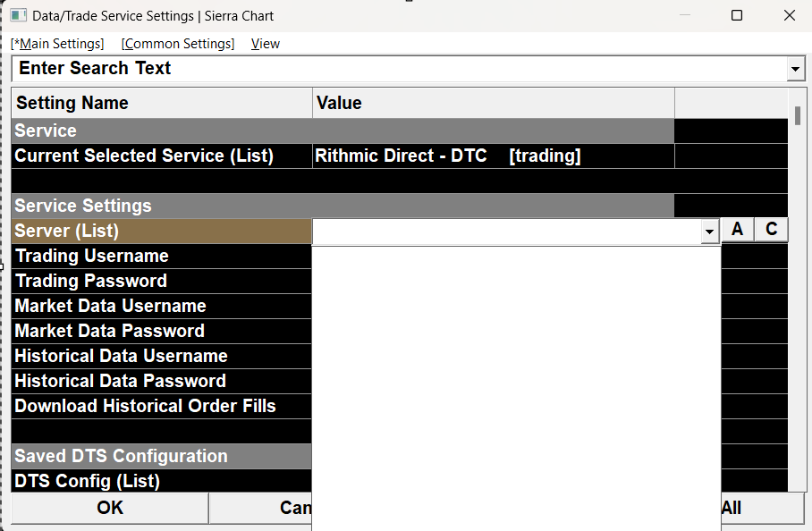812x531 pixels.
Task: Open the View menu
Action: [x=265, y=44]
